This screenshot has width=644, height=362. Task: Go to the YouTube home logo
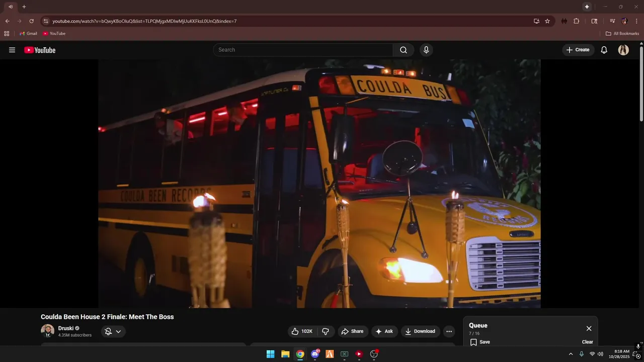(x=40, y=50)
